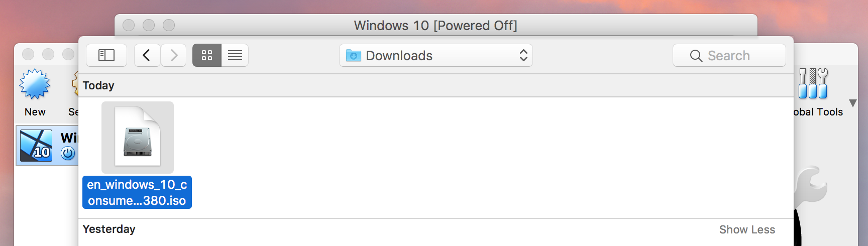Click the magnifying glass search icon
The height and width of the screenshot is (246, 868).
pos(696,56)
